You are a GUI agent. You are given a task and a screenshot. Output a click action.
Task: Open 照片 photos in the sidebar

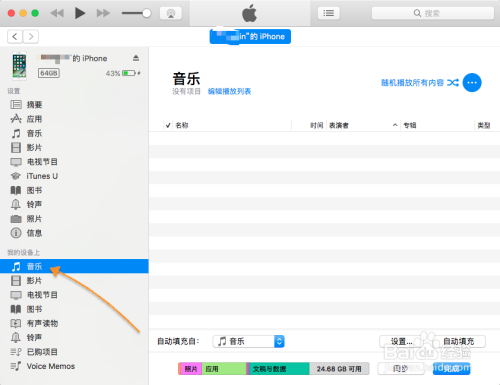pos(74,219)
